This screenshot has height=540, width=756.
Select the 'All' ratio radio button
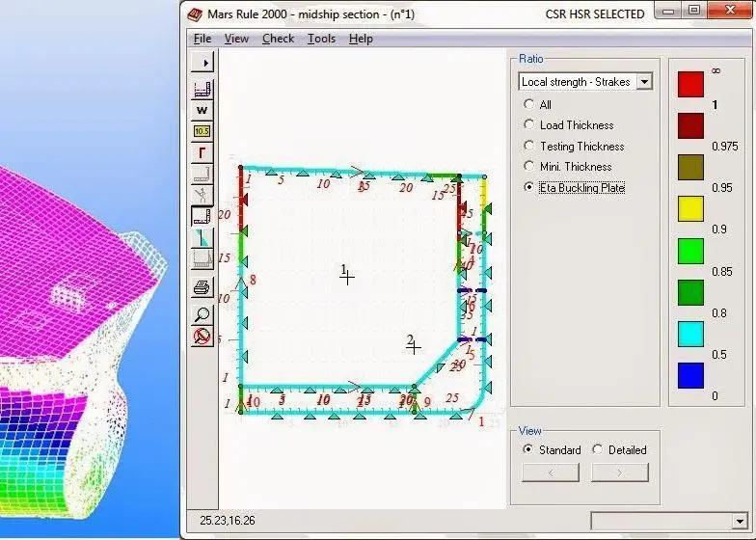pyautogui.click(x=528, y=104)
